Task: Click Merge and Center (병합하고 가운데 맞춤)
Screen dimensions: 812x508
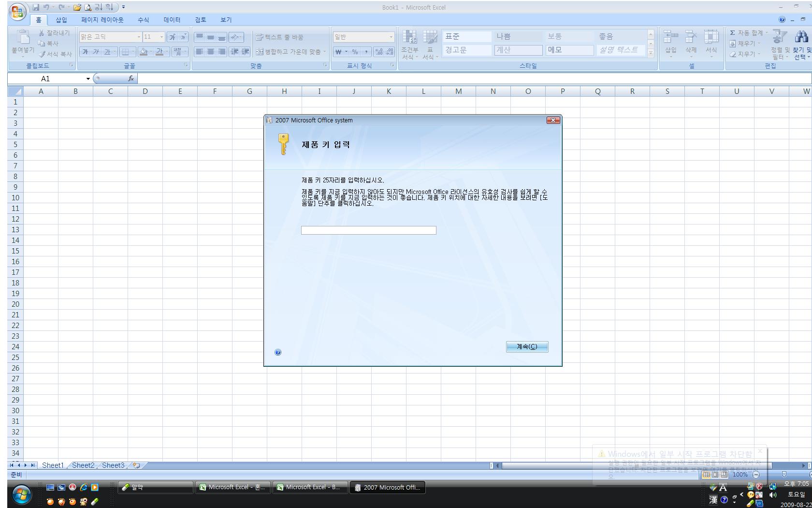Action: tap(288, 52)
